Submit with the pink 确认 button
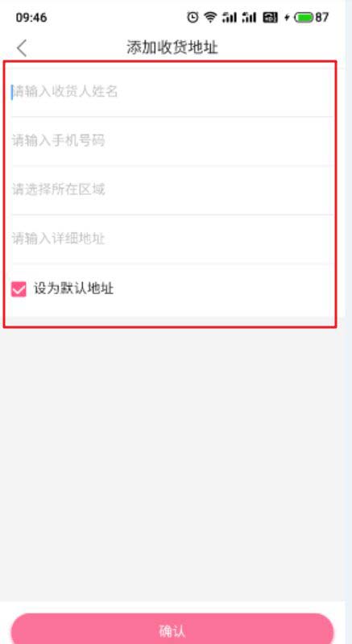Screen dimensions: 352x644 [x=172, y=630]
